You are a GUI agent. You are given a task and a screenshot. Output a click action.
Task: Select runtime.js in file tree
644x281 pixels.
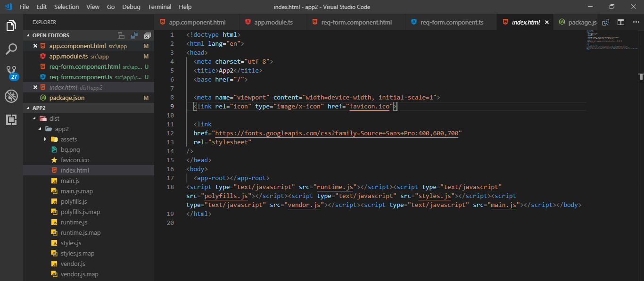point(89,223)
